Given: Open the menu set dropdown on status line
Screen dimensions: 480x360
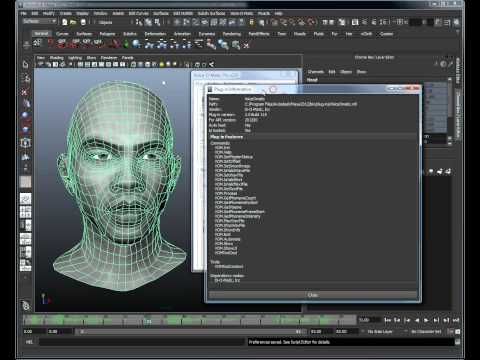Looking at the screenshot, I should [x=39, y=21].
